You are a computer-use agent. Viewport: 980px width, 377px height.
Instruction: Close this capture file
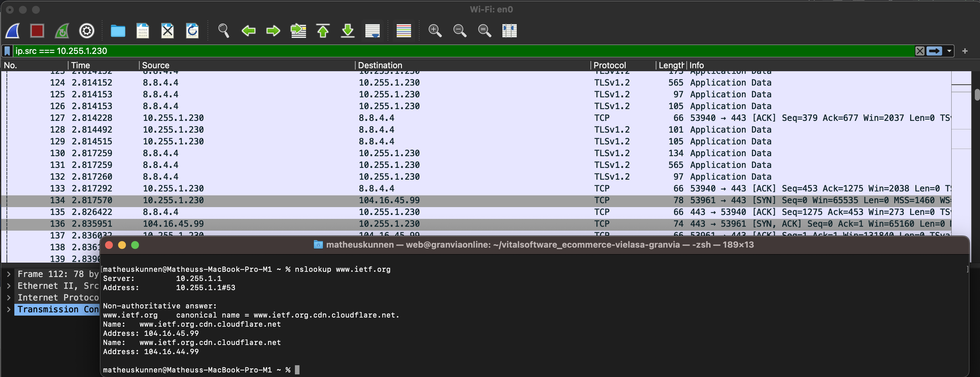(x=167, y=30)
